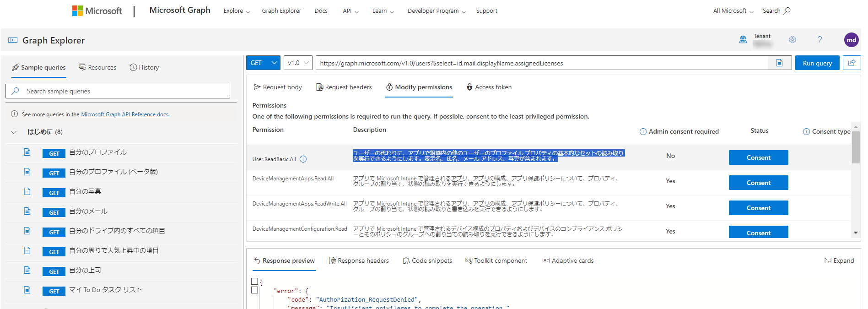Screen dimensions: 868x309
Task: Open the Toolkit component tab
Action: point(496,260)
